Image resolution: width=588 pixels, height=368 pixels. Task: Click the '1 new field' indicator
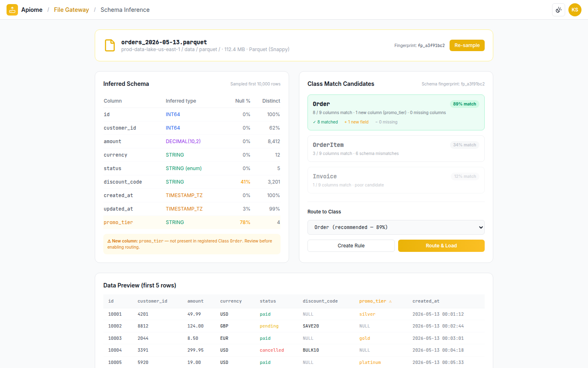[356, 122]
